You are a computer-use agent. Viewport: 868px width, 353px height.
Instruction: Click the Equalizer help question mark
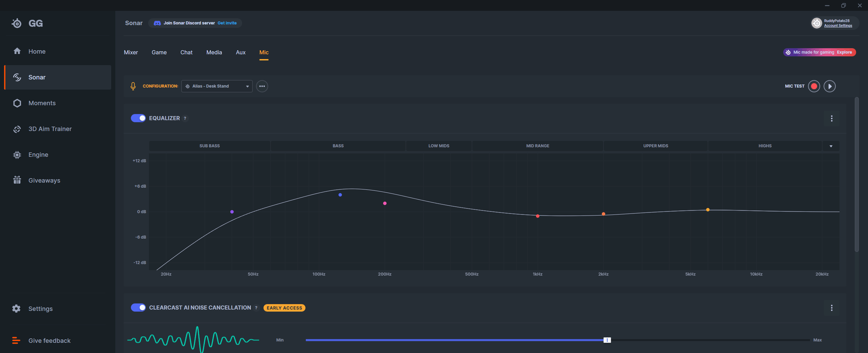(185, 118)
